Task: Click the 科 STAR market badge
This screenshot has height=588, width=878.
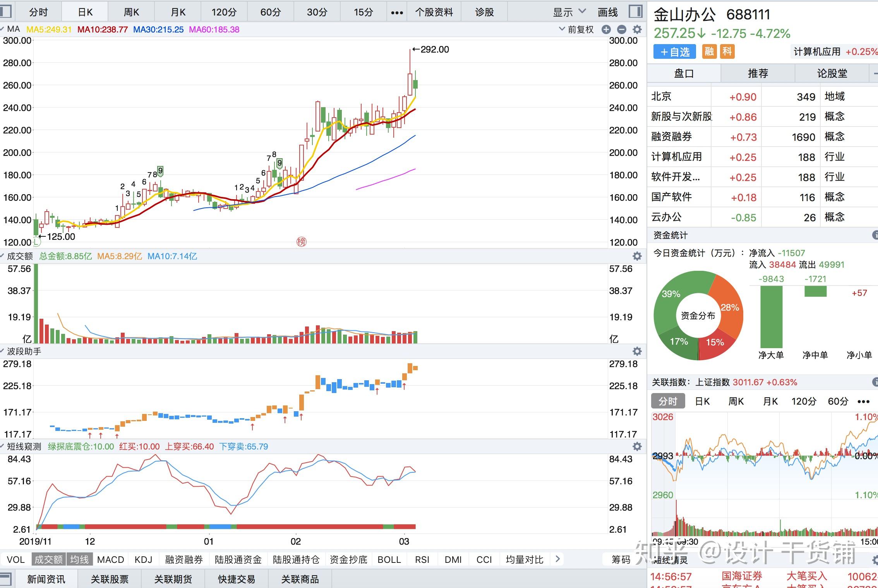Action: (x=727, y=51)
